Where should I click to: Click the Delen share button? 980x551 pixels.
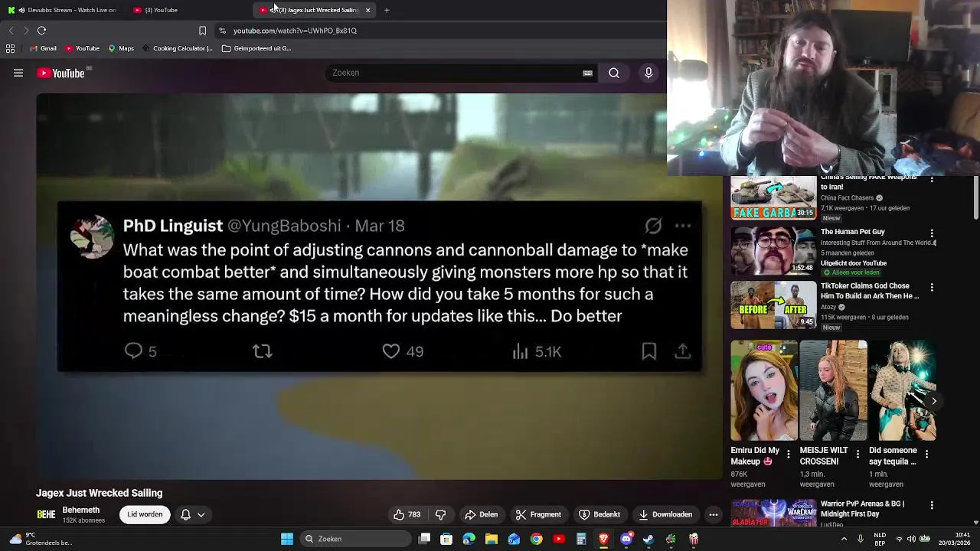tap(482, 514)
